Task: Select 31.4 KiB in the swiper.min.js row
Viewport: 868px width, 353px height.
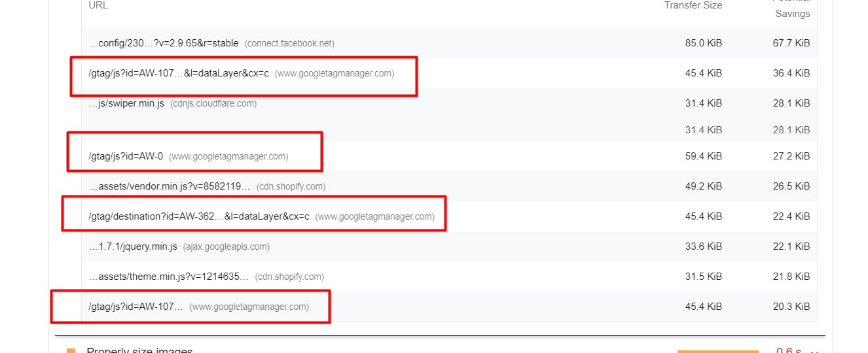Action: point(704,103)
